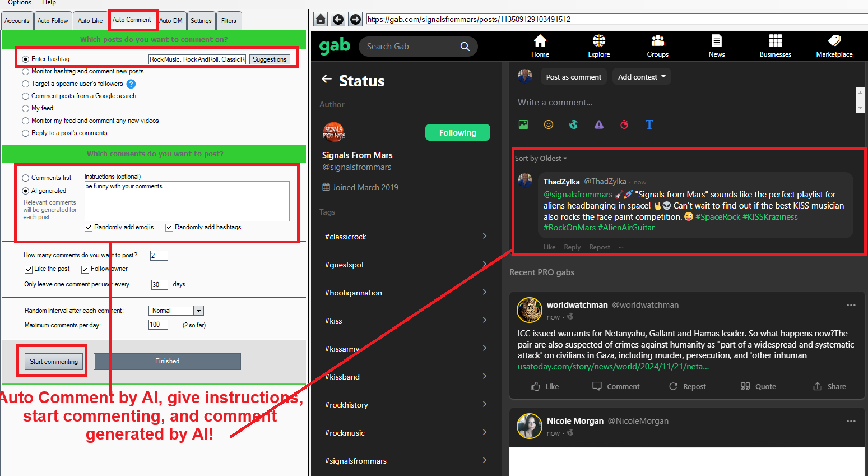Navigate forward in embedded browser
The width and height of the screenshot is (868, 476).
point(355,20)
